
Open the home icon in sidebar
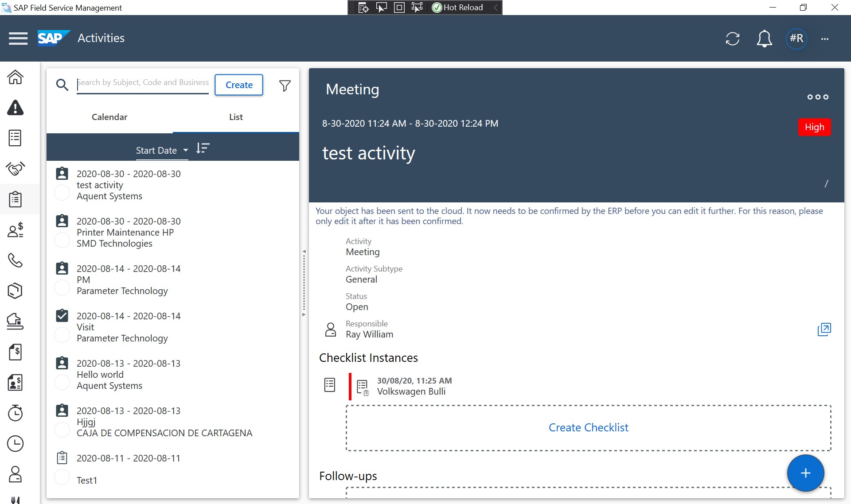point(16,77)
